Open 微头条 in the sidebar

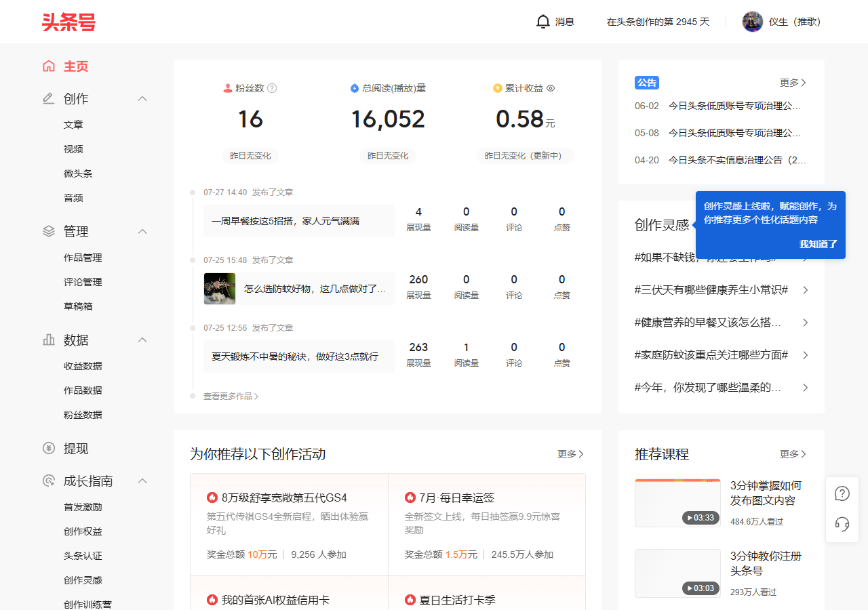pos(78,174)
